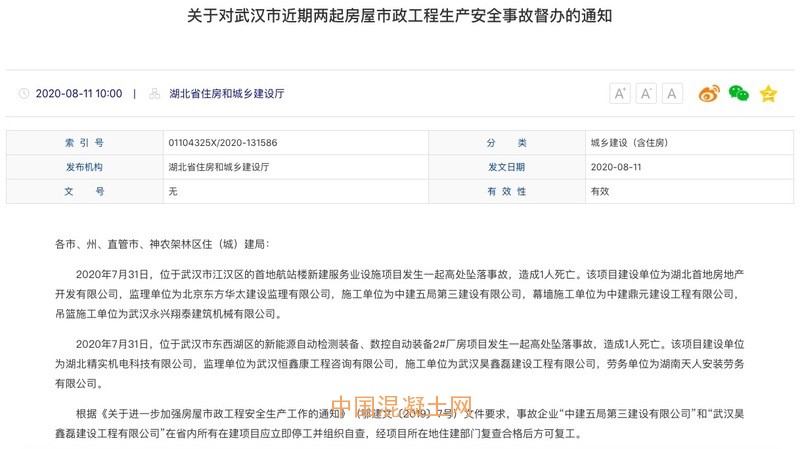Select the index number 01104325X/2020-131586
This screenshot has width=800, height=449.
[x=222, y=143]
